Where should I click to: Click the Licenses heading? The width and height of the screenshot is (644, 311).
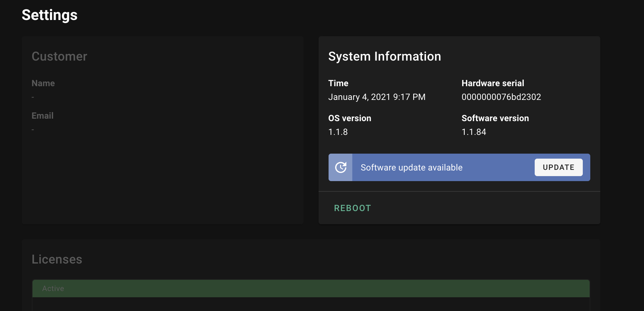pyautogui.click(x=57, y=259)
